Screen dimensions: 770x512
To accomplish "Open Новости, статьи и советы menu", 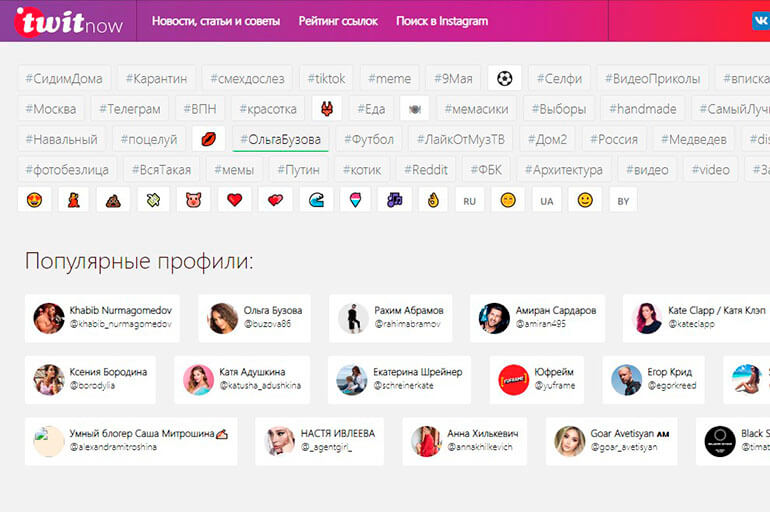I will (216, 21).
